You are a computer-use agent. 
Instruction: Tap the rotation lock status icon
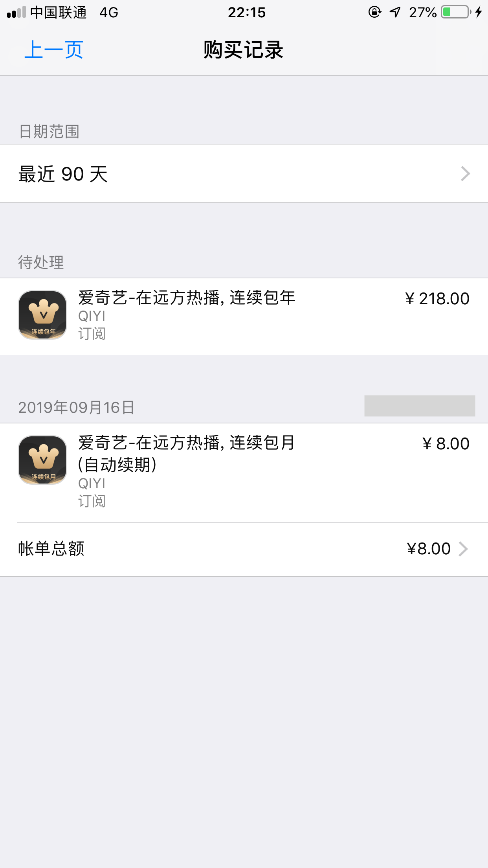(374, 12)
